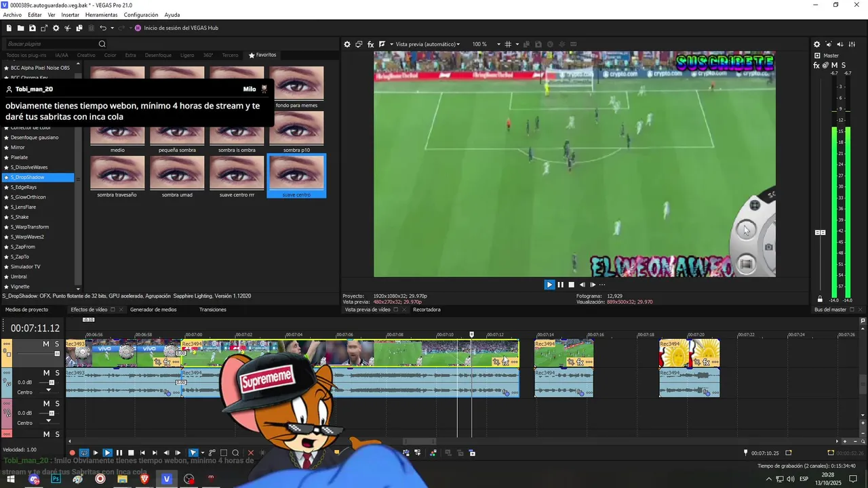Open the first audio track Centro pan dropdown
Image resolution: width=868 pixels, height=488 pixels.
(x=47, y=391)
